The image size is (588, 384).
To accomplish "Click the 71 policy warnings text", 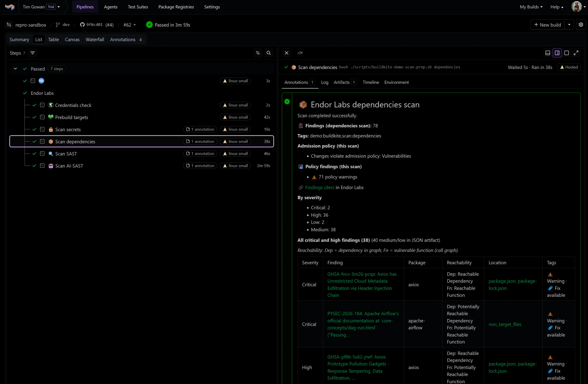I will 338,177.
